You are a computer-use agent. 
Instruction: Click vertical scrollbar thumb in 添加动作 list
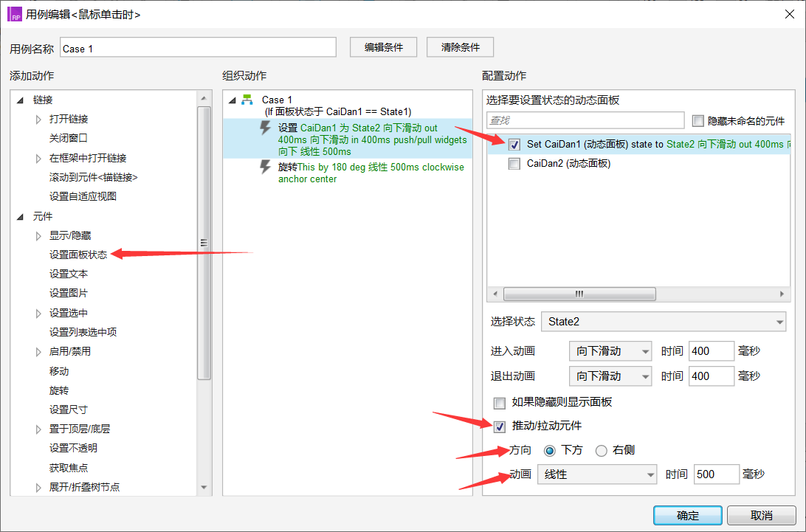coord(204,243)
